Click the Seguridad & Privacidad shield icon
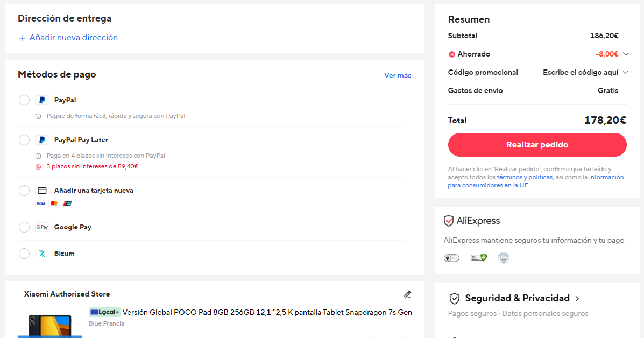 click(x=455, y=299)
